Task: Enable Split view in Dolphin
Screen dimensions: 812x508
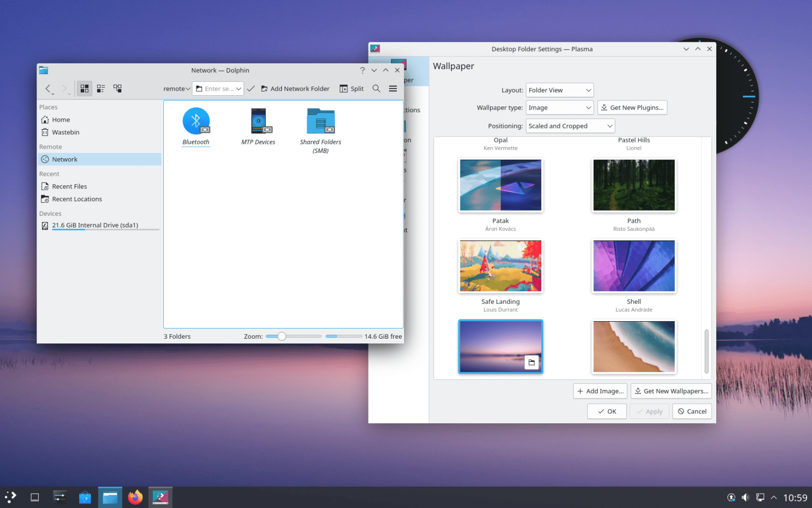Action: pos(351,88)
